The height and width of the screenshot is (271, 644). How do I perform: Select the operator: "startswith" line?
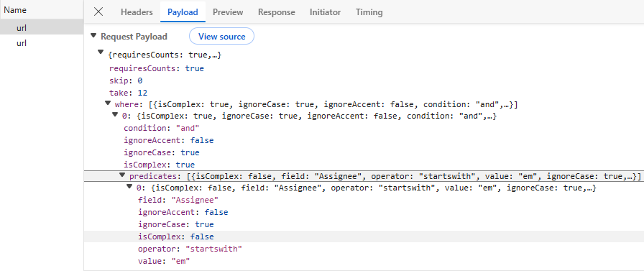coord(190,249)
